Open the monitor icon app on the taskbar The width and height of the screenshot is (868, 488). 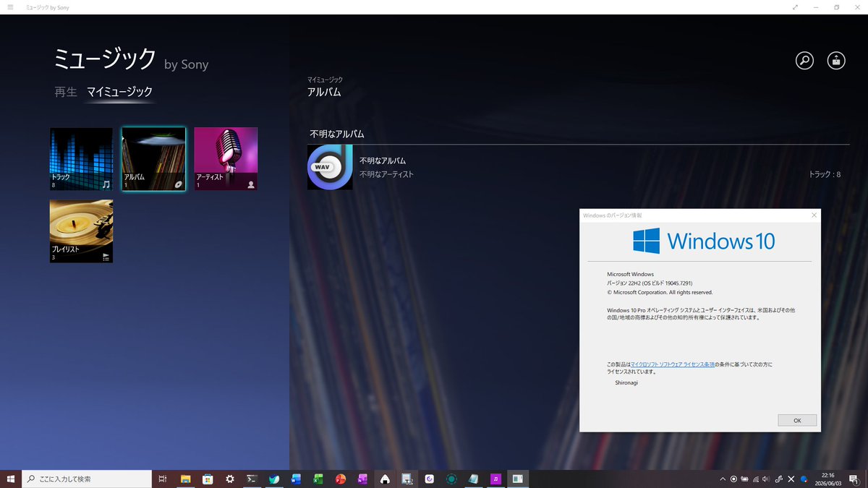(x=407, y=479)
